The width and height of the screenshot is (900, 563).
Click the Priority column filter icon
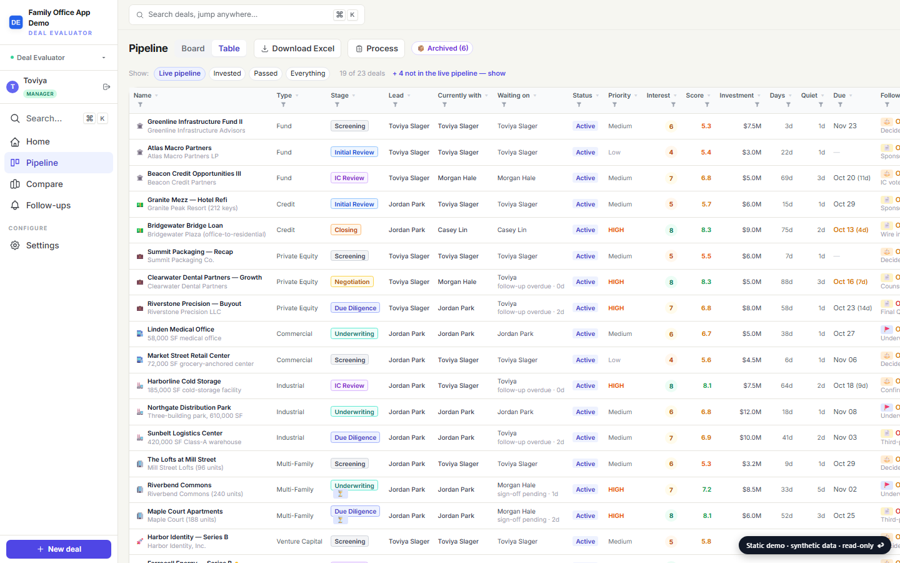pyautogui.click(x=614, y=104)
